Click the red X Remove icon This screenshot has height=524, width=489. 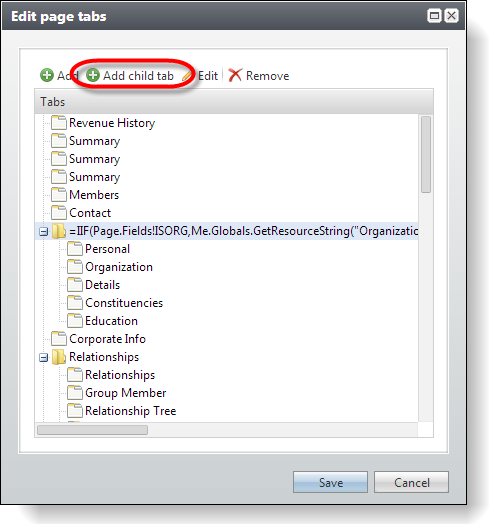pyautogui.click(x=235, y=75)
